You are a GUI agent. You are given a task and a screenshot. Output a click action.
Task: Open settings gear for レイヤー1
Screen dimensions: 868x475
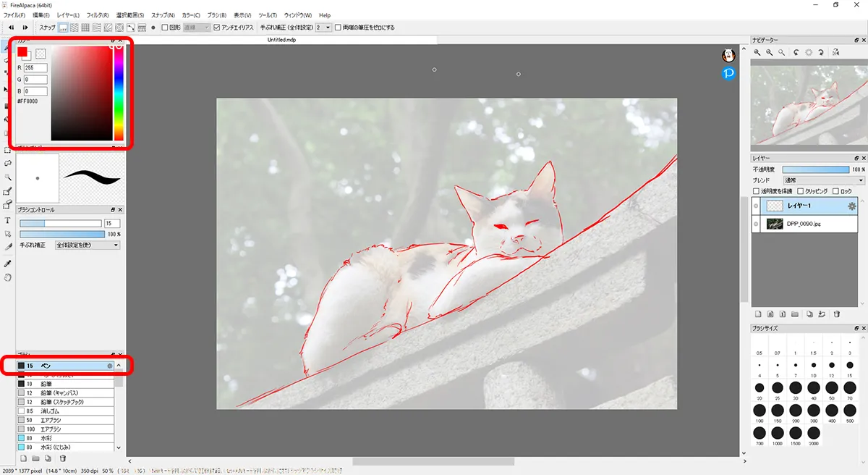[x=852, y=206]
